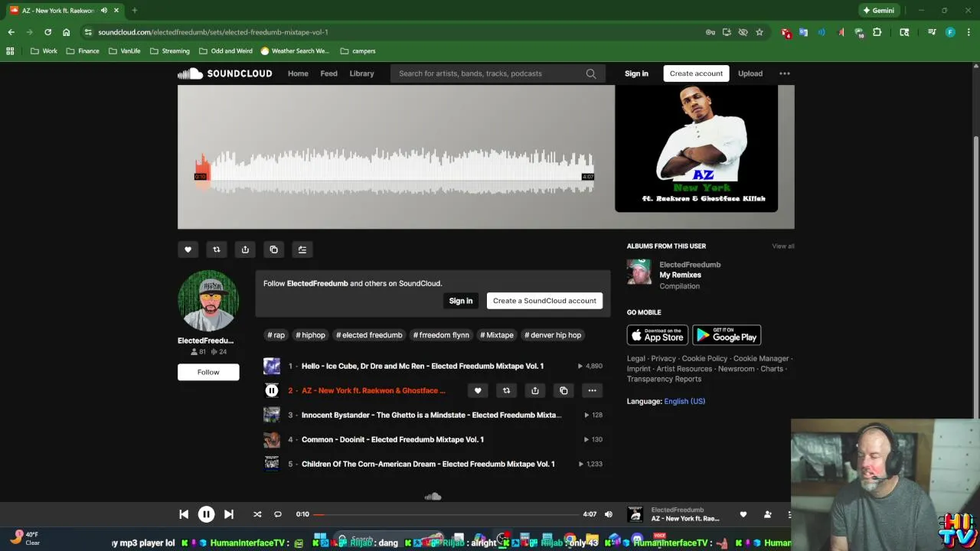Seek on the bottom playback progress bar
This screenshot has height=551, width=980.
(x=446, y=514)
